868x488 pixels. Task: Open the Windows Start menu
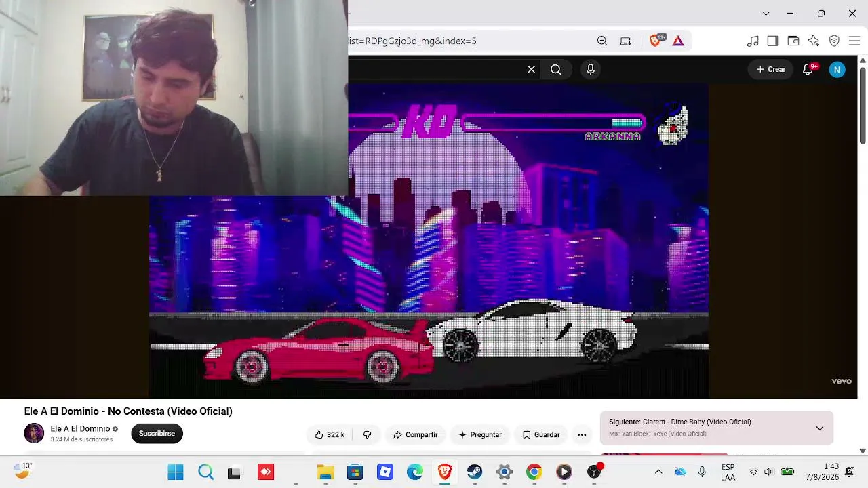[x=176, y=472]
